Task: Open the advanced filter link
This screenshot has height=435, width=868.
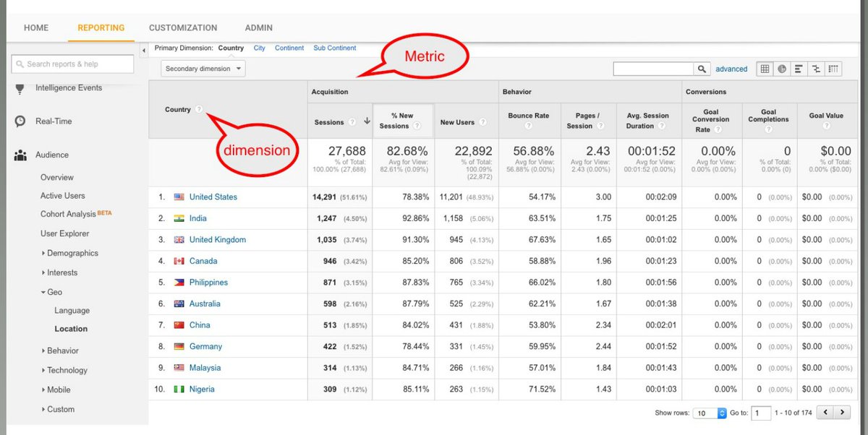Action: tap(731, 69)
